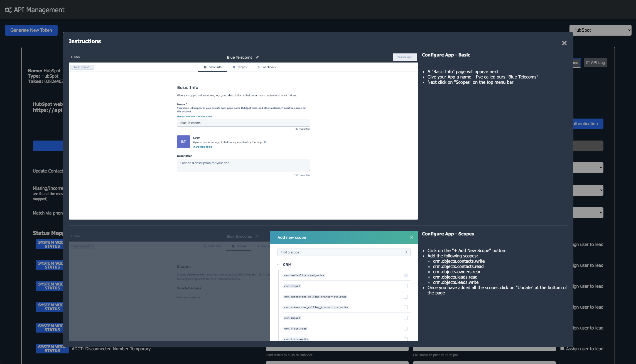The image size is (636, 364).
Task: Click the Generate New Token button
Action: point(31,30)
